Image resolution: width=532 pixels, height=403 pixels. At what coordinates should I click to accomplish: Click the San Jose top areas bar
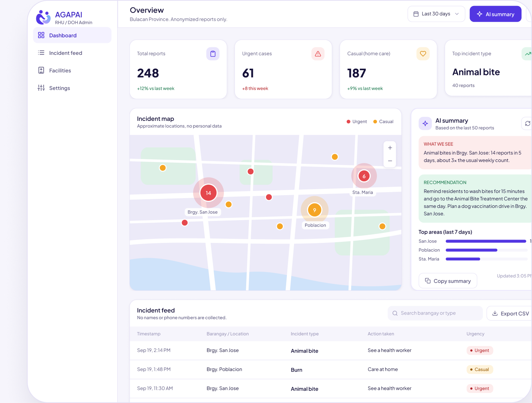point(486,241)
